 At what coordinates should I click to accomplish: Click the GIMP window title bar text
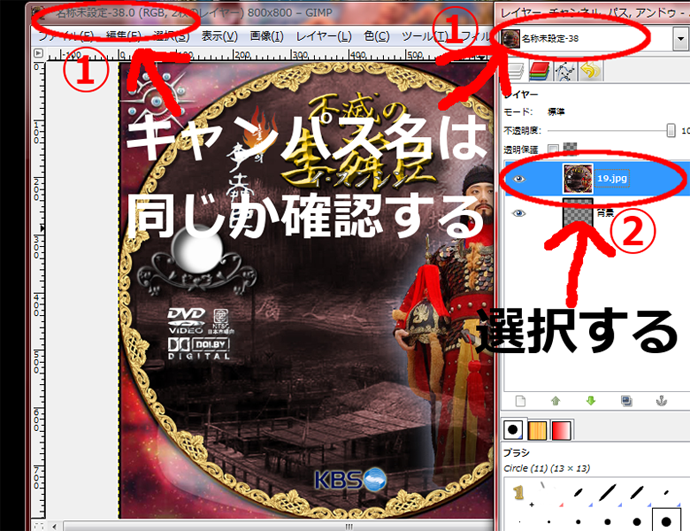click(194, 13)
